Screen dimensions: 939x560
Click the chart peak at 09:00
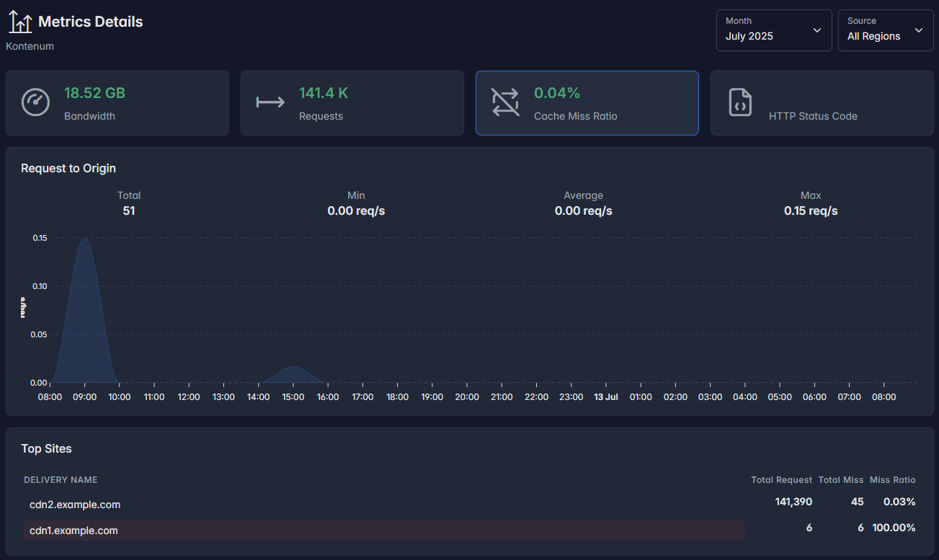click(85, 239)
